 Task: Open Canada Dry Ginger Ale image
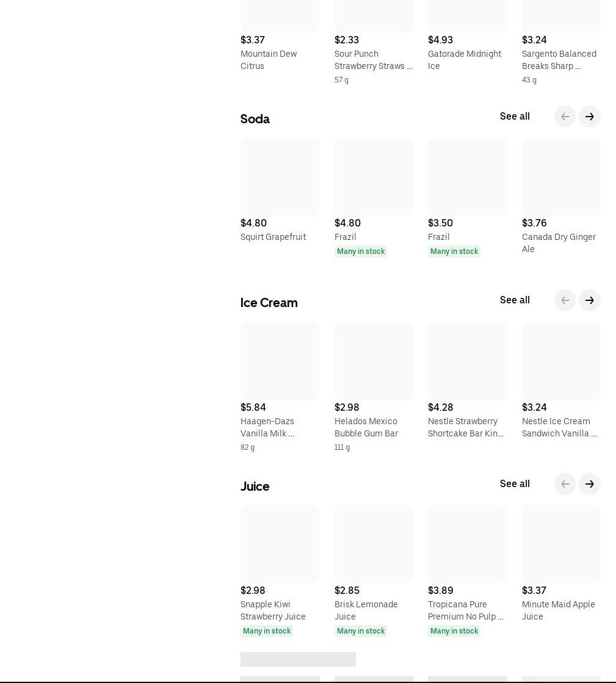[561, 177]
